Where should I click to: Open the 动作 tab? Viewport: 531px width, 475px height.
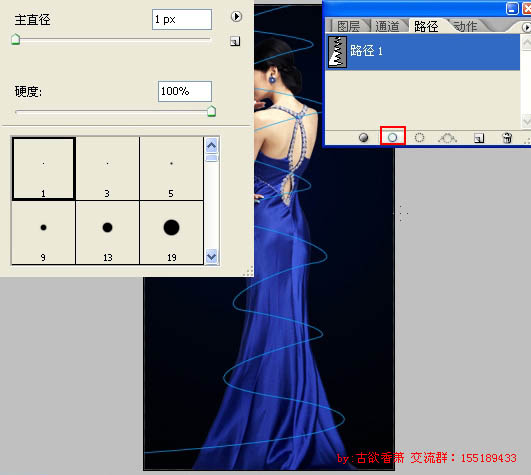(x=465, y=26)
